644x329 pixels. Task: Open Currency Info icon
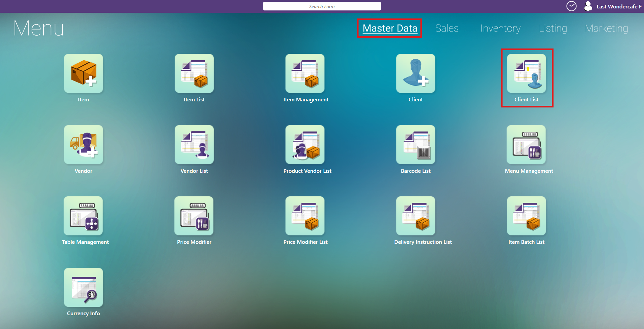pos(83,288)
